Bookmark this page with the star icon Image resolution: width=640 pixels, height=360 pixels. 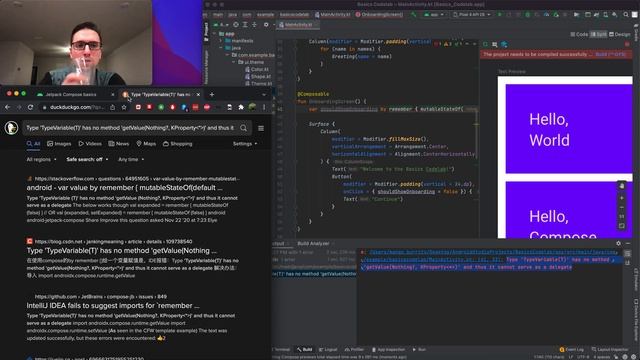point(124,107)
